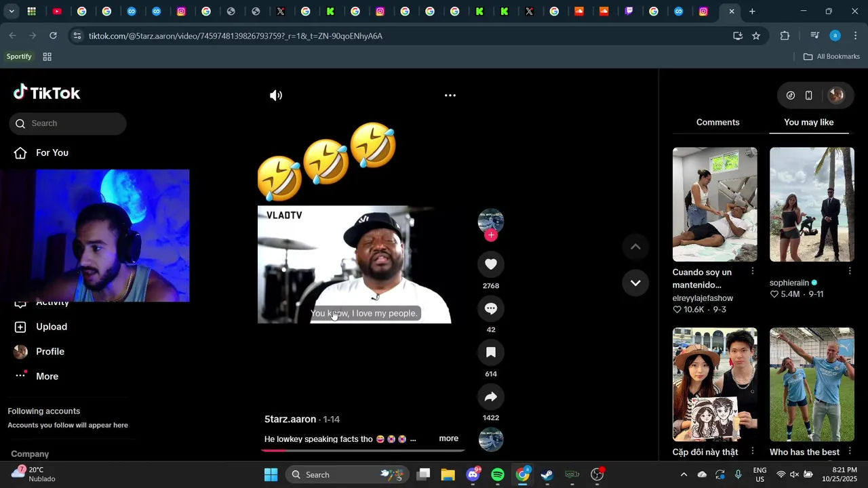This screenshot has width=868, height=488.
Task: Open the creator's avatar beside the video
Action: (491, 221)
